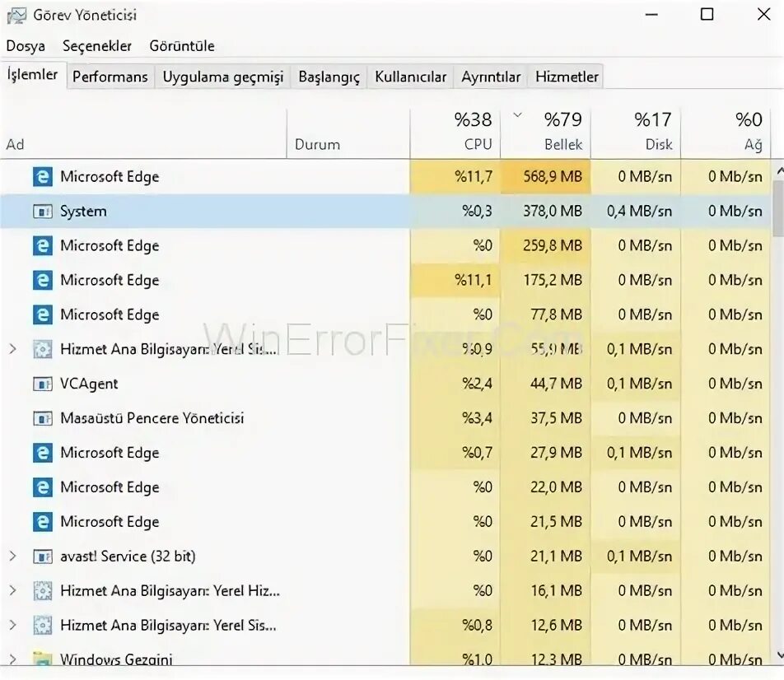
Task: Click the %2,4 CPU cell
Action: pos(455,384)
